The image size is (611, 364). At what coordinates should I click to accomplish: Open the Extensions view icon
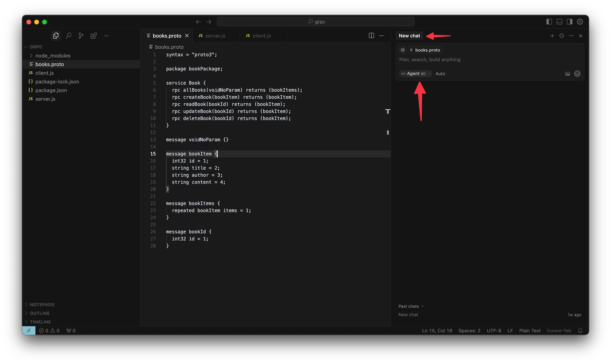[94, 36]
